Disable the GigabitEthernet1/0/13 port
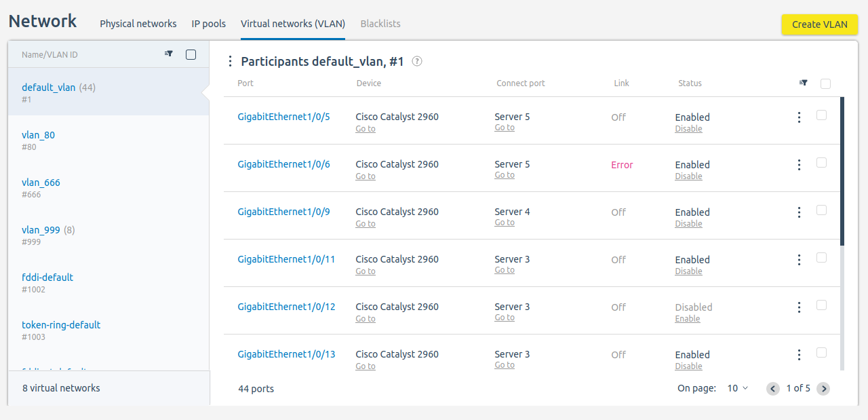This screenshot has width=868, height=420. 688,366
